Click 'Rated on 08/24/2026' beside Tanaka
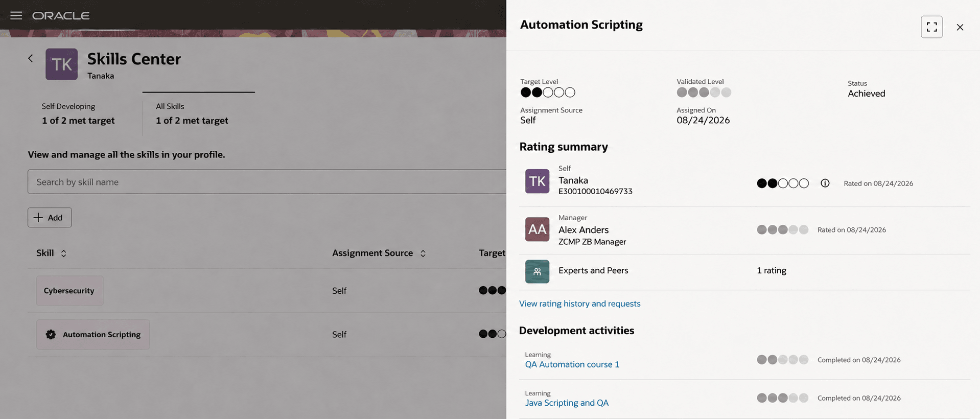Screen dimensions: 980x419 (878, 183)
